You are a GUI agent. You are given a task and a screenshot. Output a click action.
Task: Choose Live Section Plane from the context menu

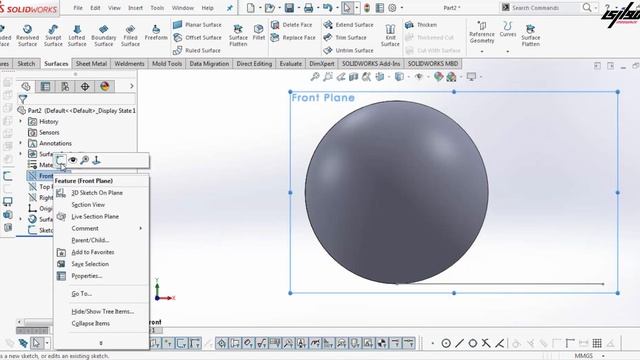pos(95,216)
